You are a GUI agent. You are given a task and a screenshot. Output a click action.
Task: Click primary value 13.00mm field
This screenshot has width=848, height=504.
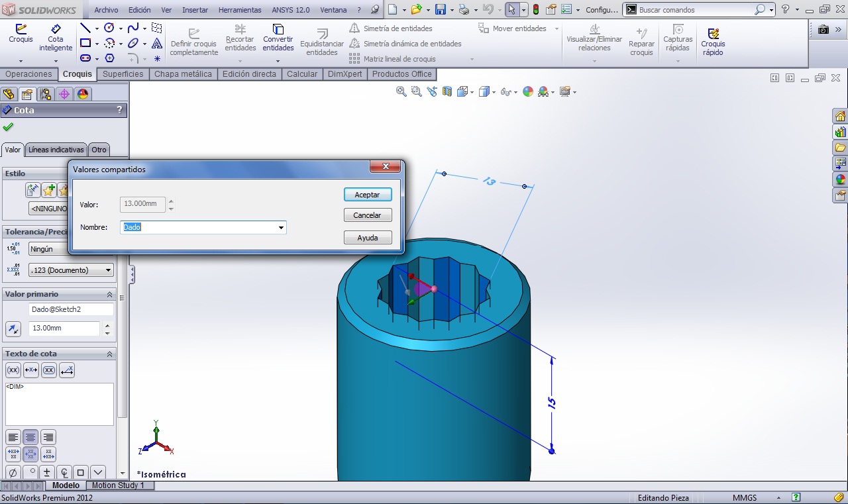64,328
